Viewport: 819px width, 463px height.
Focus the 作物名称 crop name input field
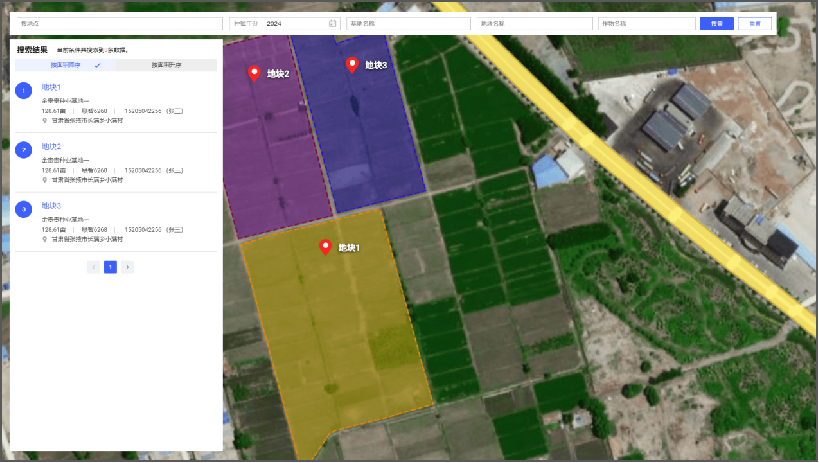coord(645,23)
